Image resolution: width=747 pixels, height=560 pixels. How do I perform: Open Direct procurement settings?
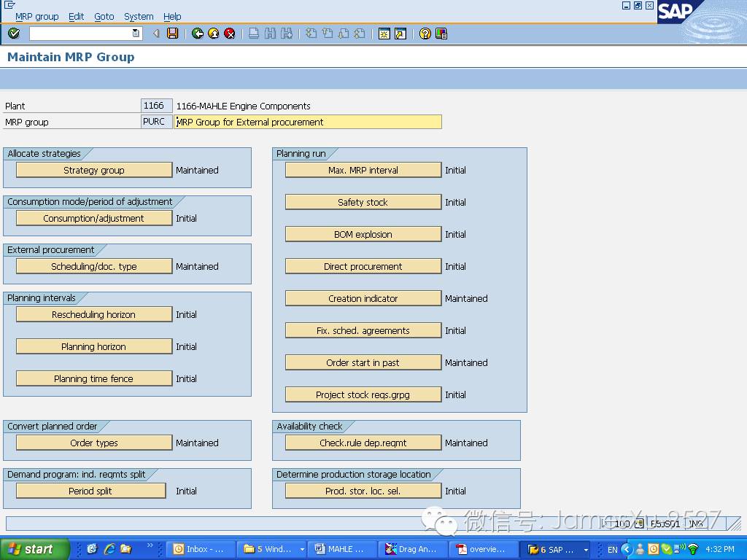(363, 266)
